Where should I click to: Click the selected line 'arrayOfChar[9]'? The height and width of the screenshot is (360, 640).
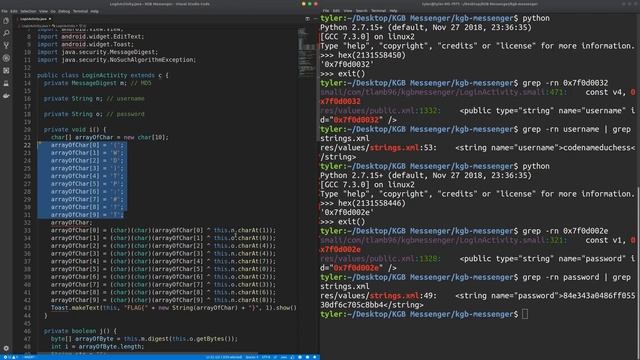point(87,215)
